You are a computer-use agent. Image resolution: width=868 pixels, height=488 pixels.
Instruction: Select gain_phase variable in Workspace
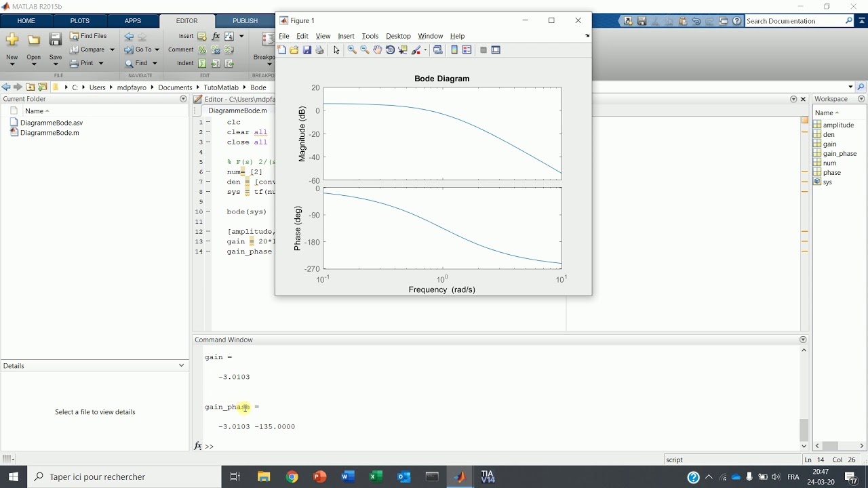pos(840,154)
